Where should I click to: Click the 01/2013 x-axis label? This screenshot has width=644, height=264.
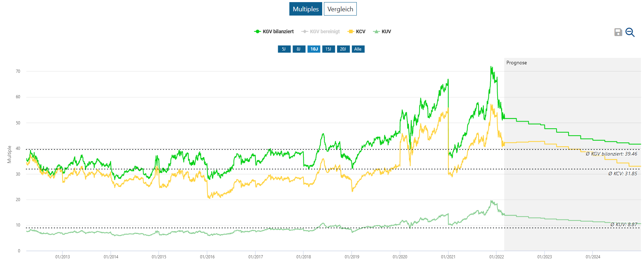coord(62,257)
